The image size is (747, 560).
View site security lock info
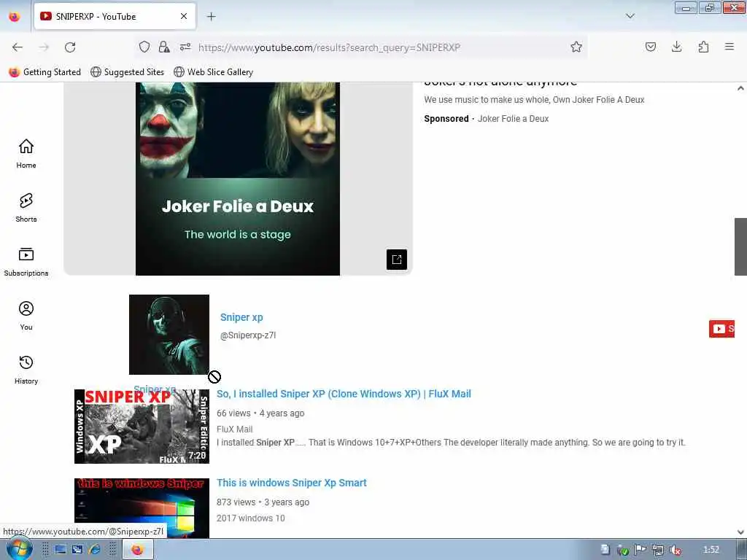[x=164, y=47]
